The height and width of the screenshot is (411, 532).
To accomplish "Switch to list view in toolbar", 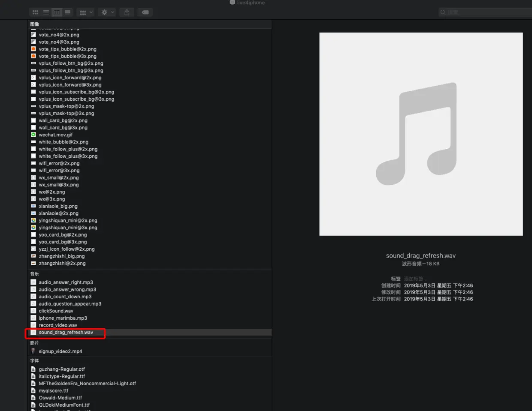I will [46, 12].
